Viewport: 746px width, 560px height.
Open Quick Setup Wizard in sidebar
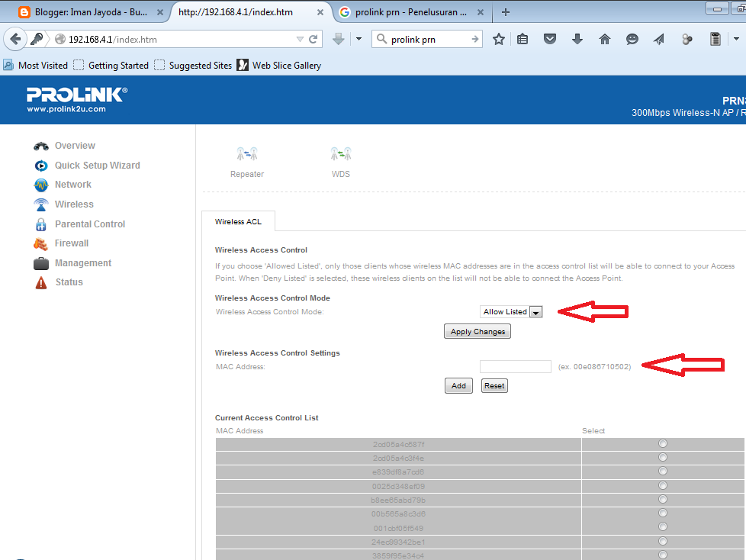(97, 165)
